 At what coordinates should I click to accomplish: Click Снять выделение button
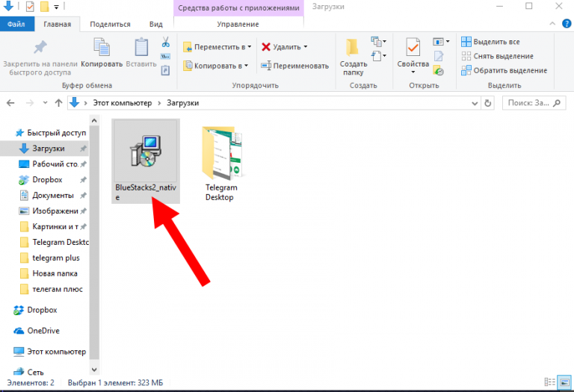coord(497,56)
